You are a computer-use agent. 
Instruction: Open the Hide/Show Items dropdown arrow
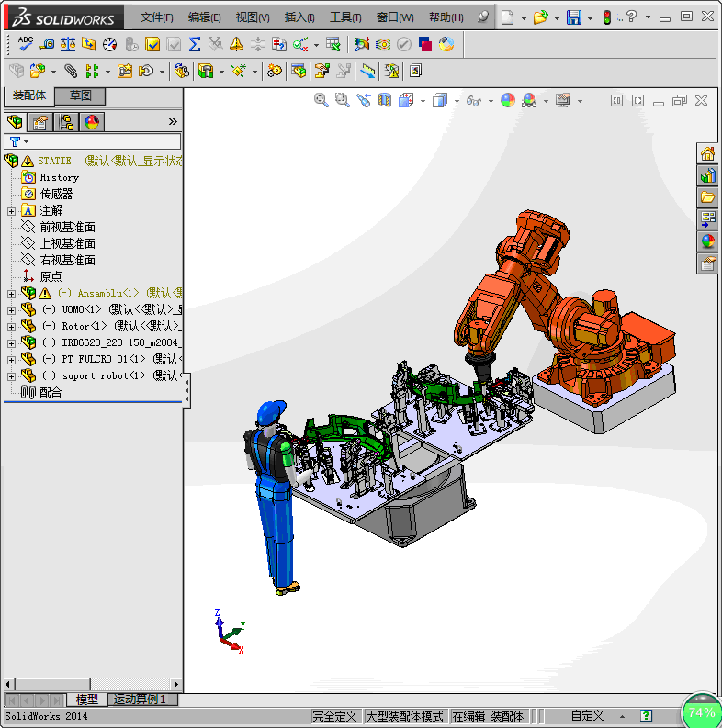pyautogui.click(x=491, y=101)
